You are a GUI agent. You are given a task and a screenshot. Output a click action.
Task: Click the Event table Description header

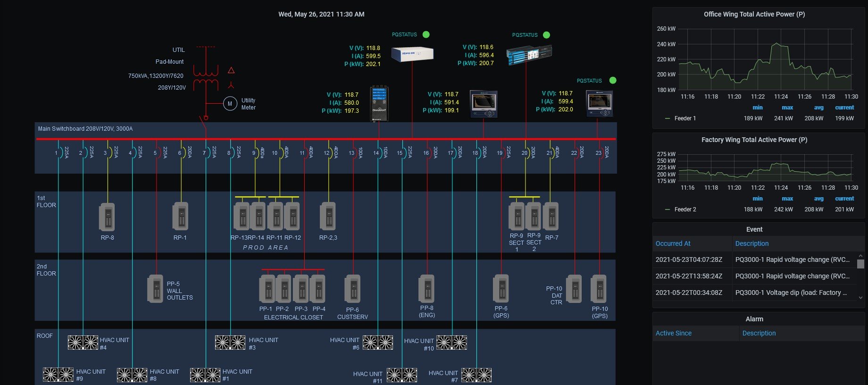click(x=752, y=243)
